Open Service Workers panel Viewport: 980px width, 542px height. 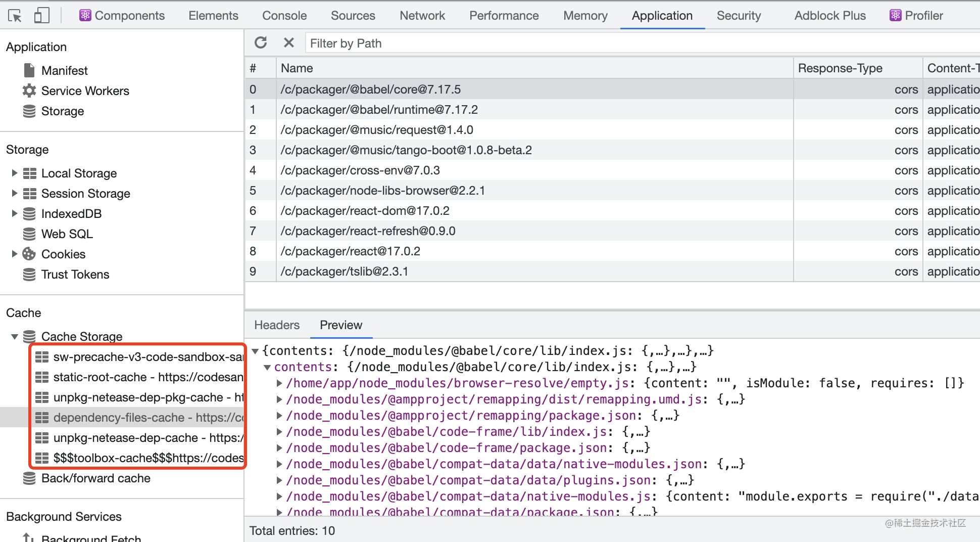(85, 91)
